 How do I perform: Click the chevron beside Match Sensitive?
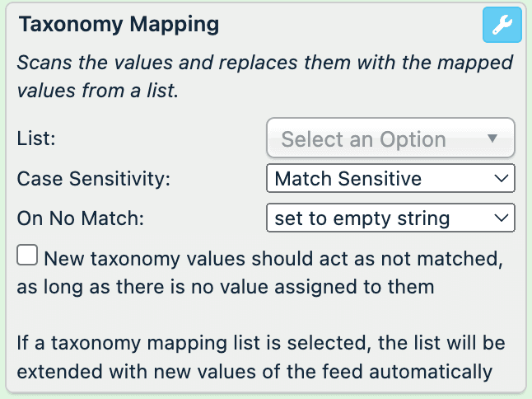pyautogui.click(x=500, y=178)
